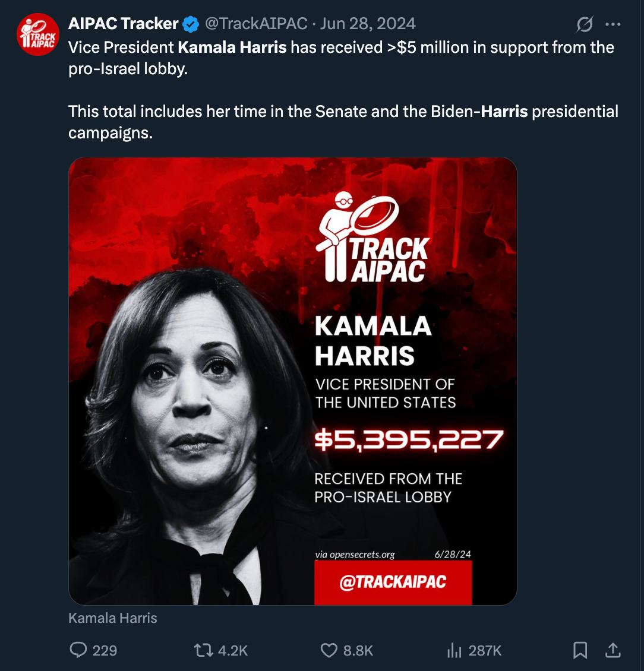Image resolution: width=644 pixels, height=671 pixels.
Task: Like the post with the heart icon
Action: click(329, 650)
